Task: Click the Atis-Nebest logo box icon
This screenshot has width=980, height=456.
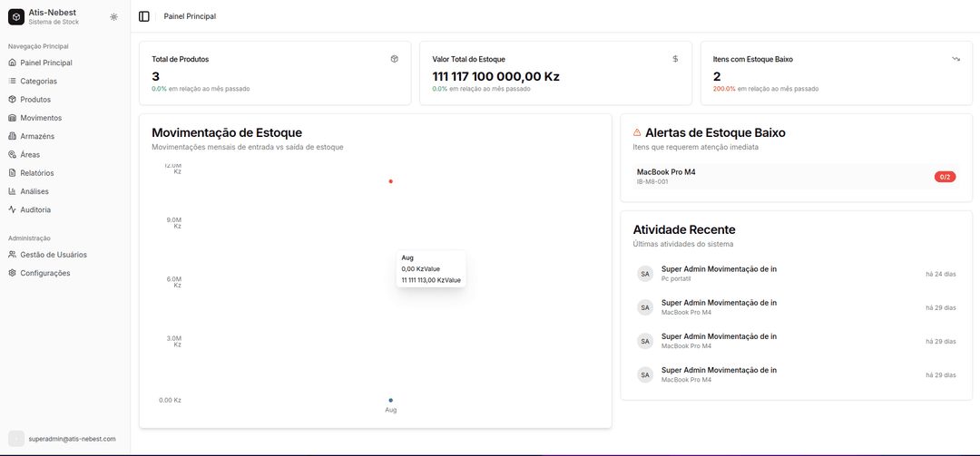Action: [16, 16]
